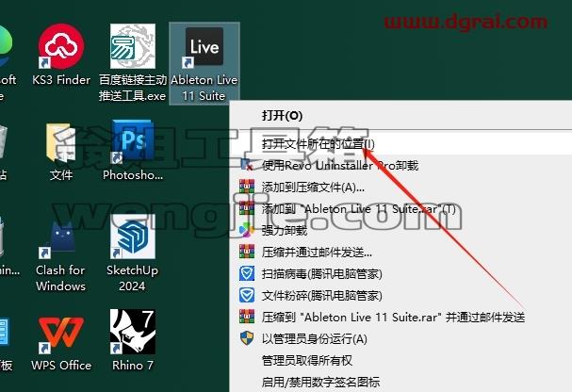Image resolution: width=572 pixels, height=392 pixels.
Task: Select the 百度链接主动推送工具.exe desktop icon
Action: tap(133, 62)
